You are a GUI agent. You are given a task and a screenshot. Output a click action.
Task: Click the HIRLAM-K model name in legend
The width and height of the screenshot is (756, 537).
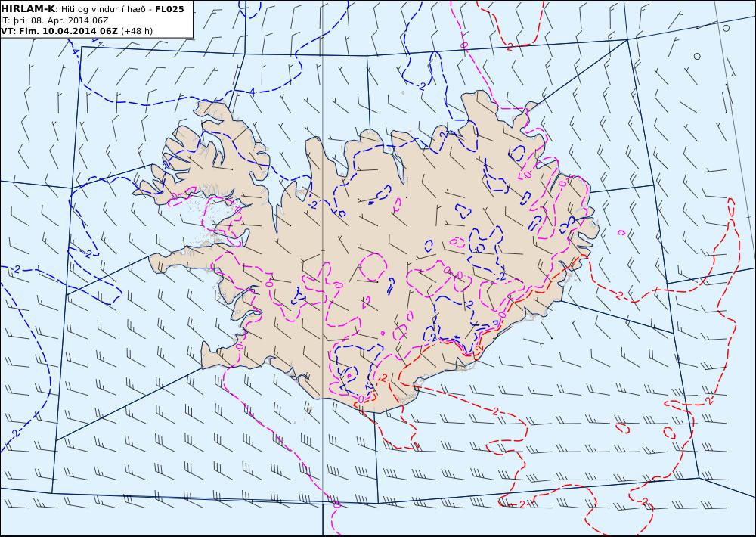28,9
